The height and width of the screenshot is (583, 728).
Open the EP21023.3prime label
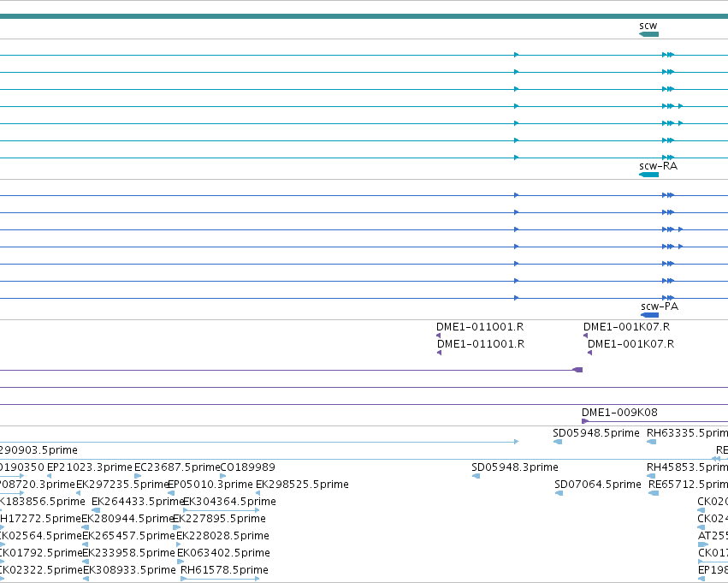90,467
